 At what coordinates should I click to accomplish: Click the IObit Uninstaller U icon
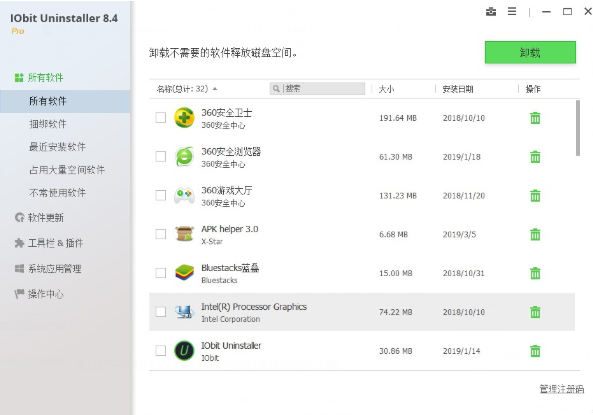click(184, 351)
